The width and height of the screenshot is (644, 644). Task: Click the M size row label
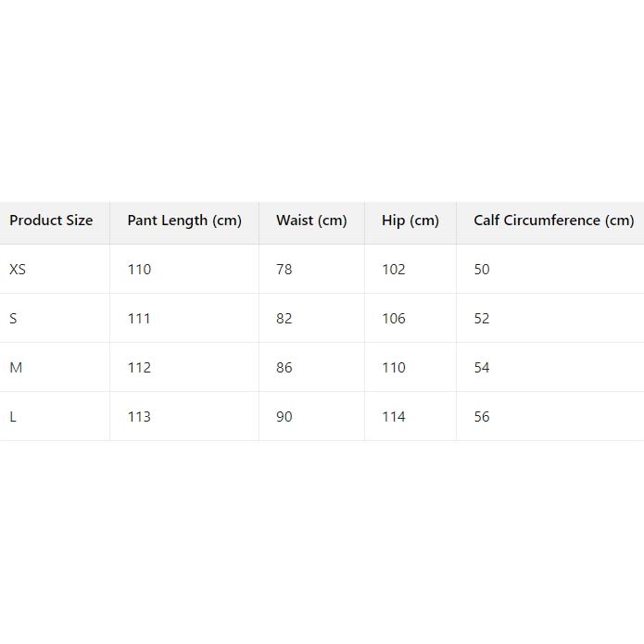pos(16,368)
